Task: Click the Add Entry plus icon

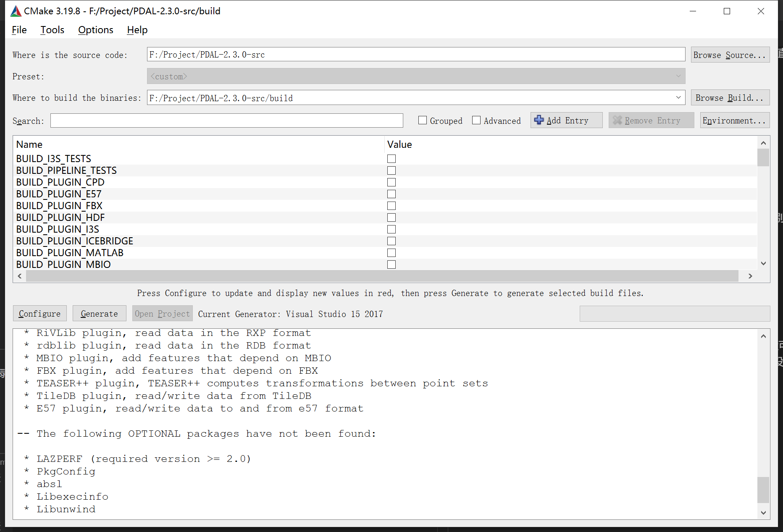Action: coord(539,120)
